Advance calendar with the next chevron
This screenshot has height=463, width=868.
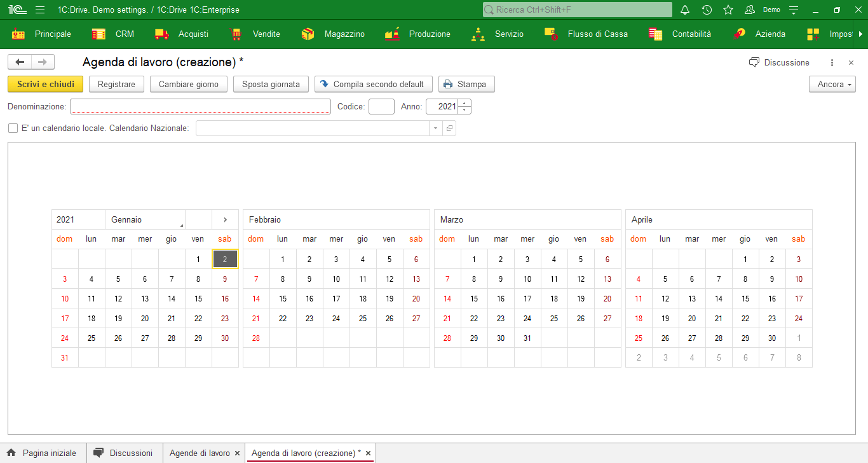tap(225, 219)
